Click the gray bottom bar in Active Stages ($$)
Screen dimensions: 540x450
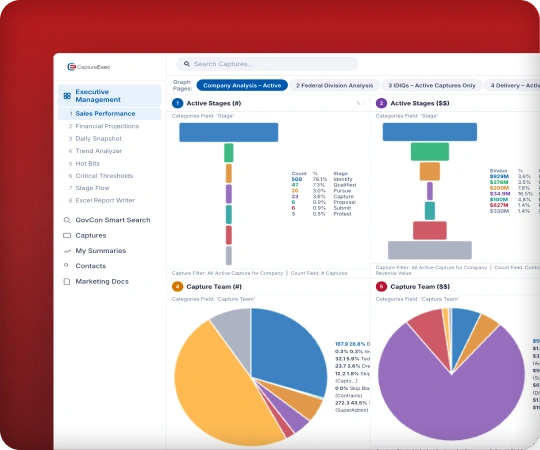[x=430, y=250]
